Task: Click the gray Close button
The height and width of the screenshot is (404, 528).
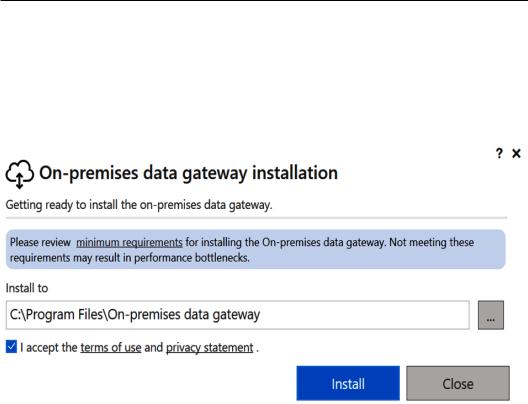Action: pyautogui.click(x=458, y=383)
